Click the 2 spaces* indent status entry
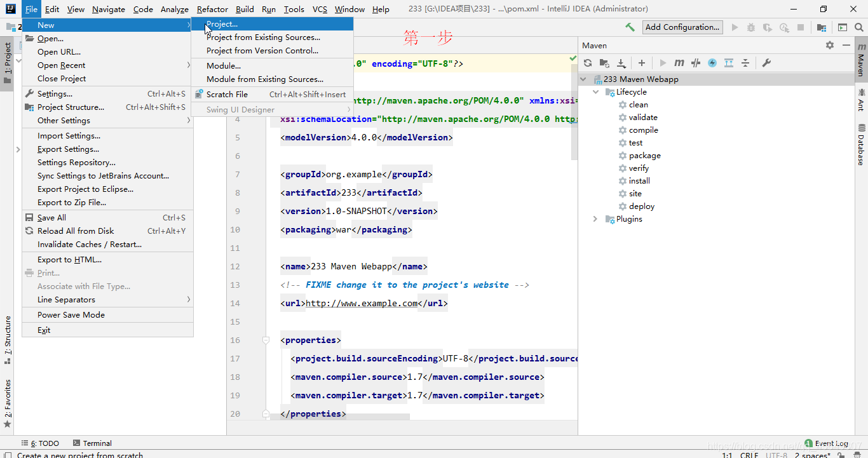 click(x=813, y=455)
